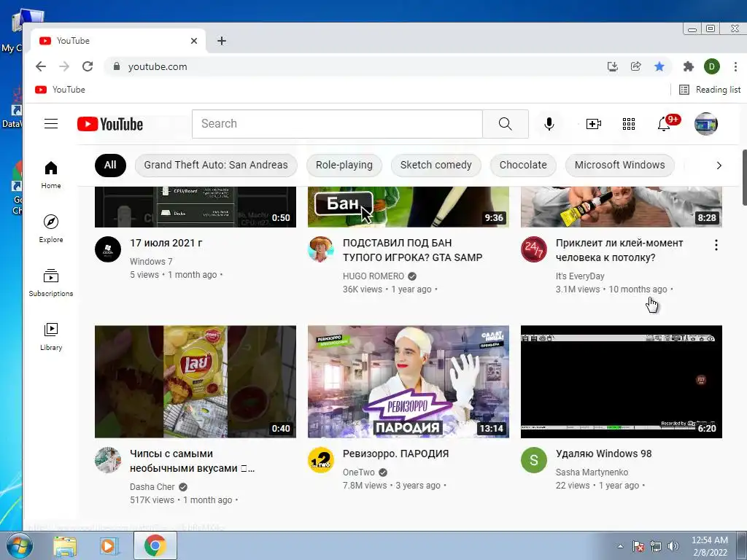Open the Sasha Martynenko channel avatar
This screenshot has height=560, width=747.
pos(533,460)
